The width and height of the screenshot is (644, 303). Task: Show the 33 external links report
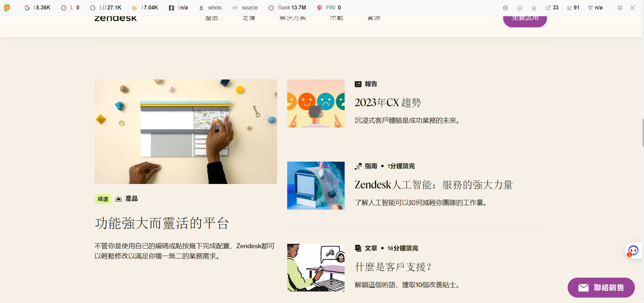552,8
